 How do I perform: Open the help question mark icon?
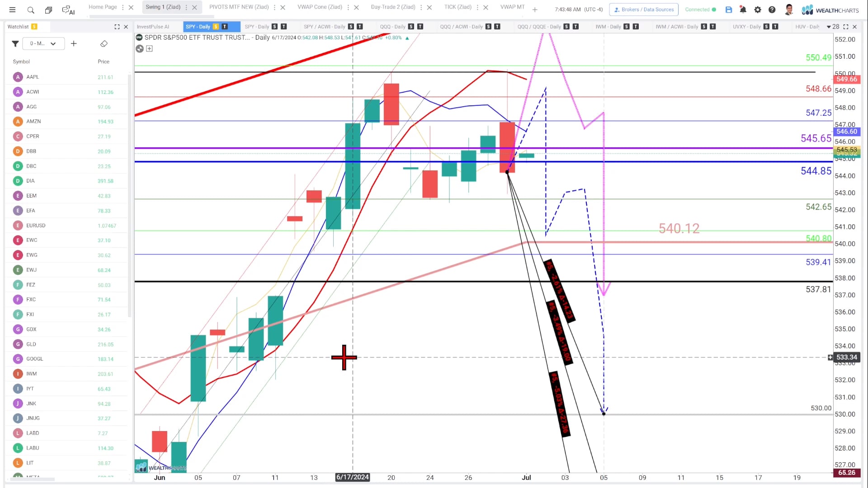coord(772,9)
